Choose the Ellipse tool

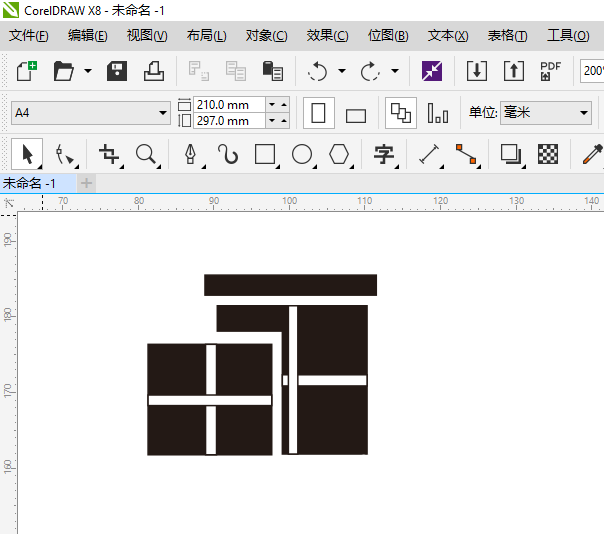click(302, 154)
